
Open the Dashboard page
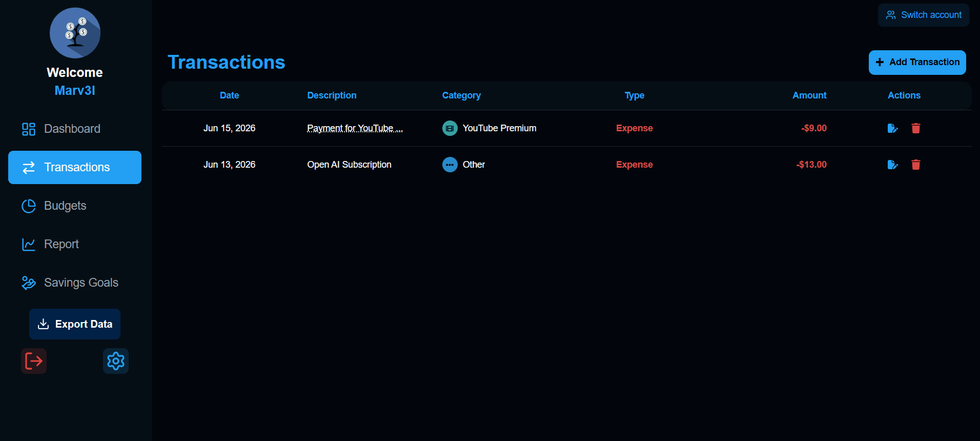[x=75, y=129]
